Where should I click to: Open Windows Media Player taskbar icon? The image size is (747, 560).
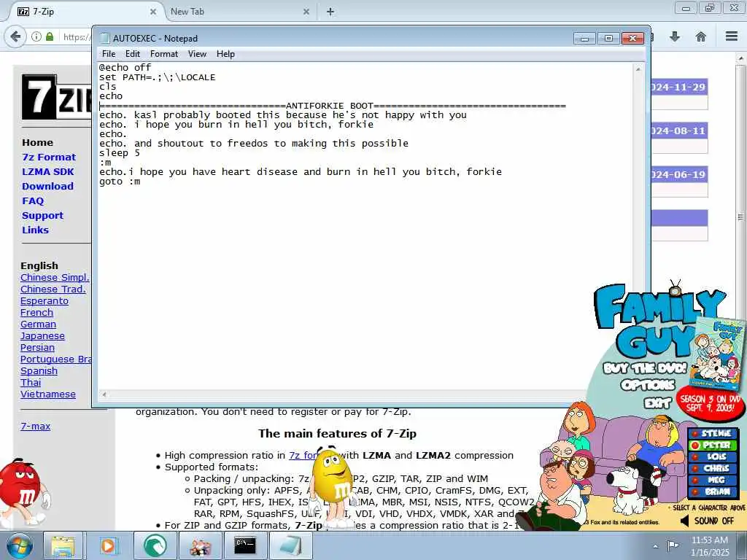click(108, 545)
